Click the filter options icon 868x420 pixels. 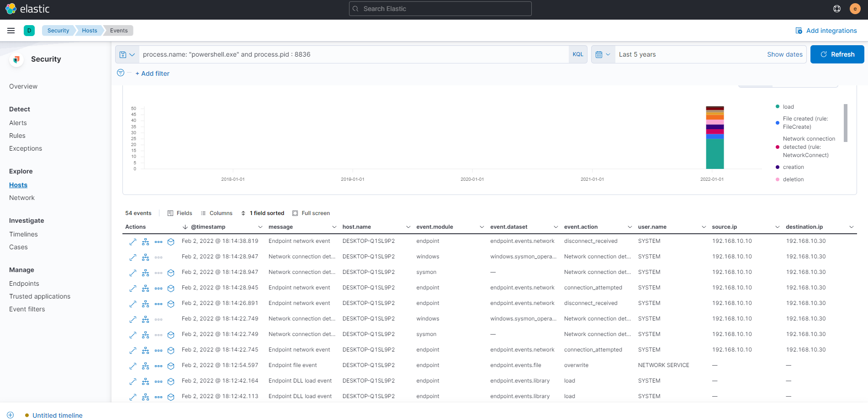click(121, 73)
